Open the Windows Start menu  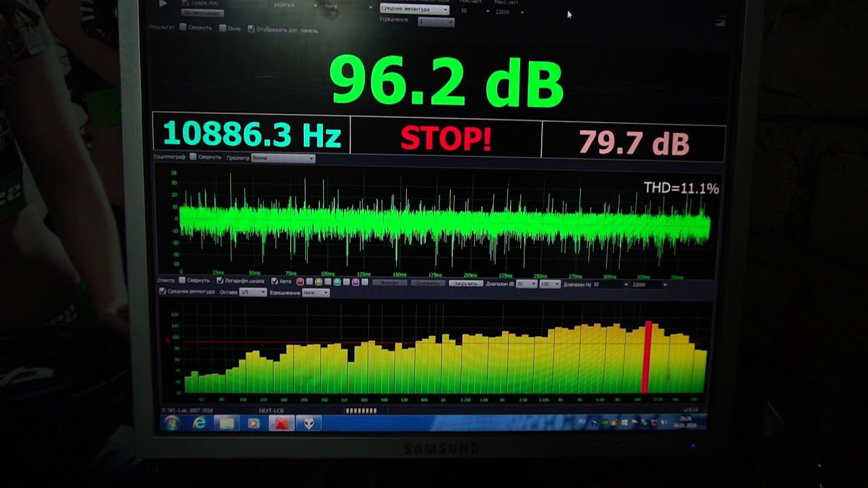(x=172, y=423)
